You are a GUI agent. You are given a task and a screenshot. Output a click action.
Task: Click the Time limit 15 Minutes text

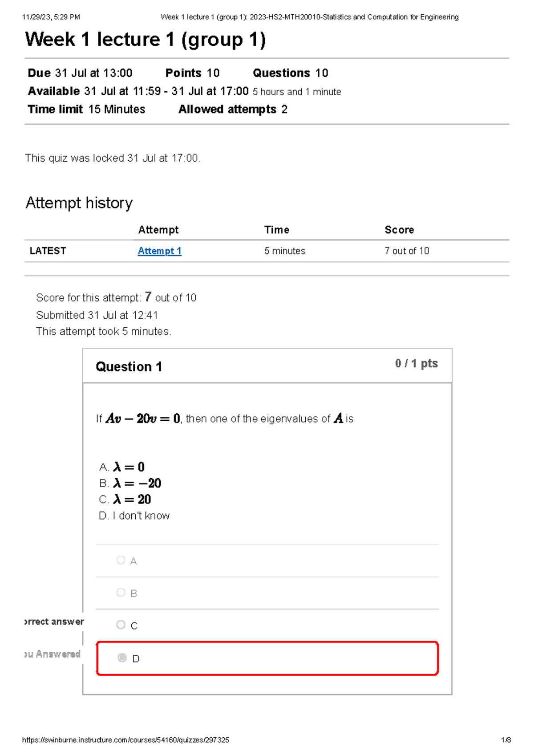tap(86, 109)
